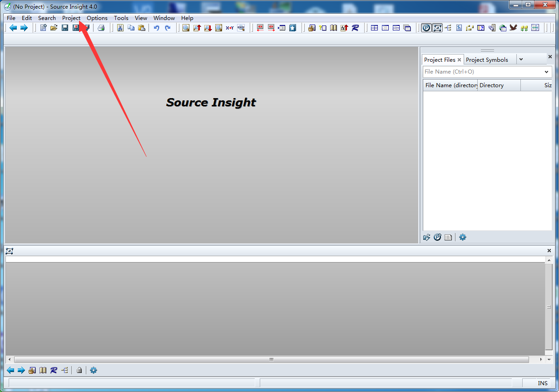Viewport: 559px width, 392px height.
Task: Toggle the list view icon under Project Files
Action: click(448, 237)
